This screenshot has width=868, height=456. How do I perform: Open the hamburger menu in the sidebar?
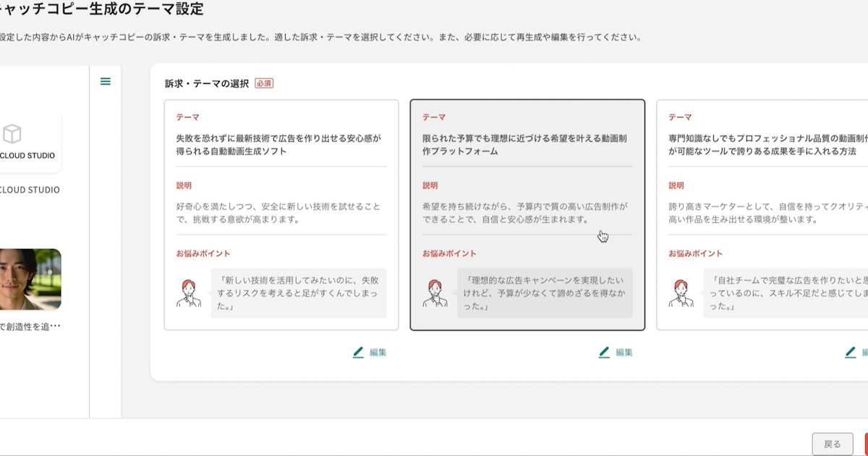[x=106, y=82]
